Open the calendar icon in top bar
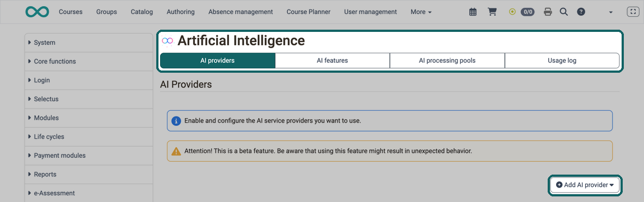Image resolution: width=644 pixels, height=202 pixels. [473, 12]
